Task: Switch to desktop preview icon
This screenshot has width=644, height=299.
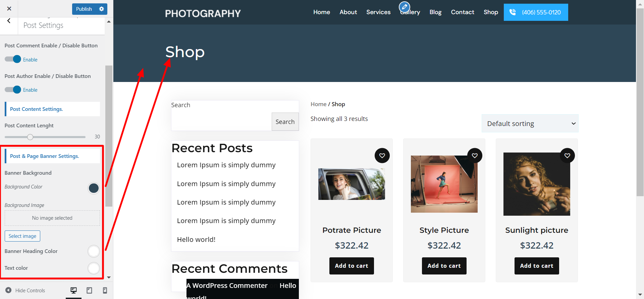Action: click(x=73, y=290)
